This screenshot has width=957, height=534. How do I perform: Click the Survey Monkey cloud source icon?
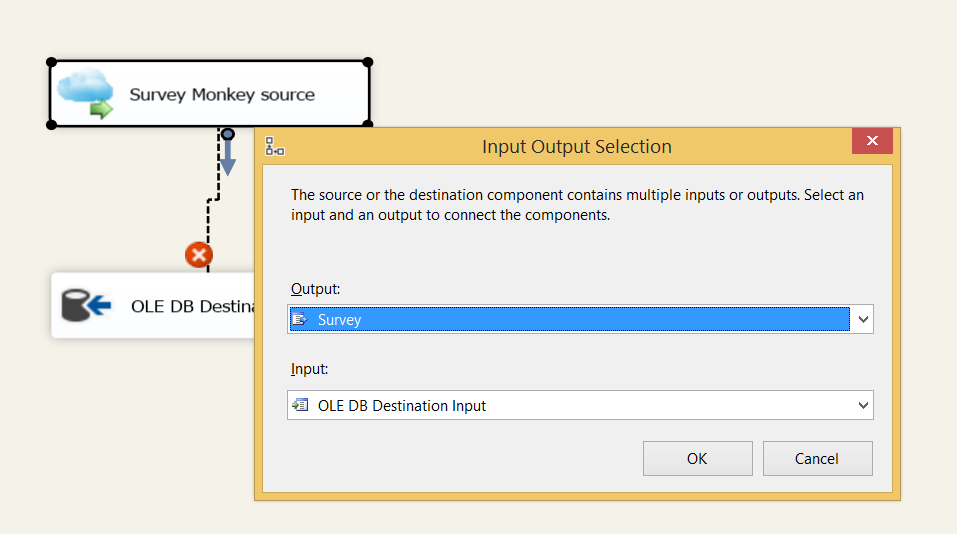85,93
